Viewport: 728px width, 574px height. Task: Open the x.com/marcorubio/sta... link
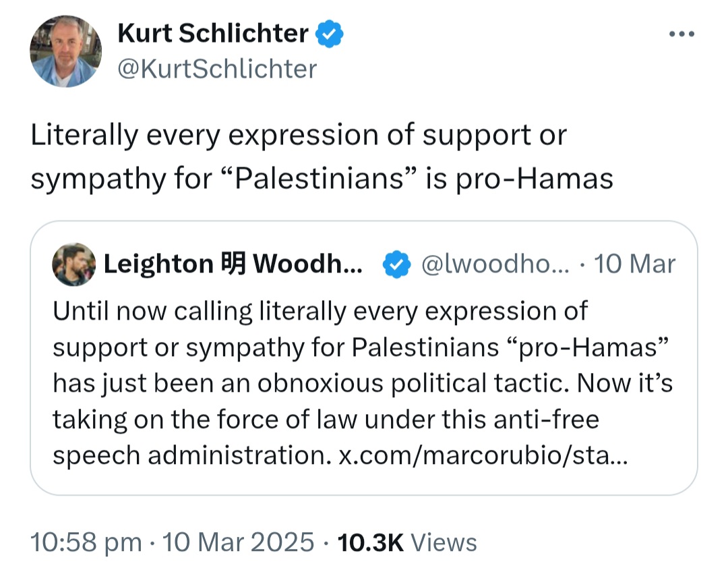[483, 455]
